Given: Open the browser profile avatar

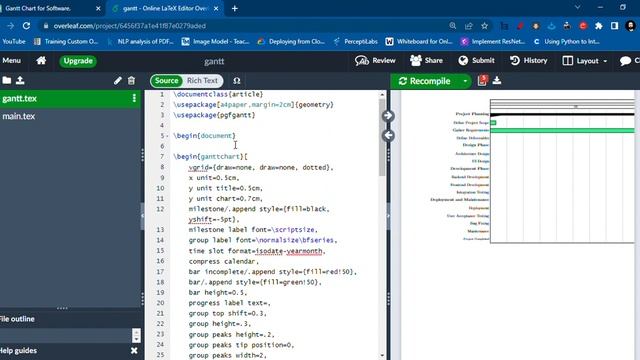Looking at the screenshot, I should [x=631, y=26].
